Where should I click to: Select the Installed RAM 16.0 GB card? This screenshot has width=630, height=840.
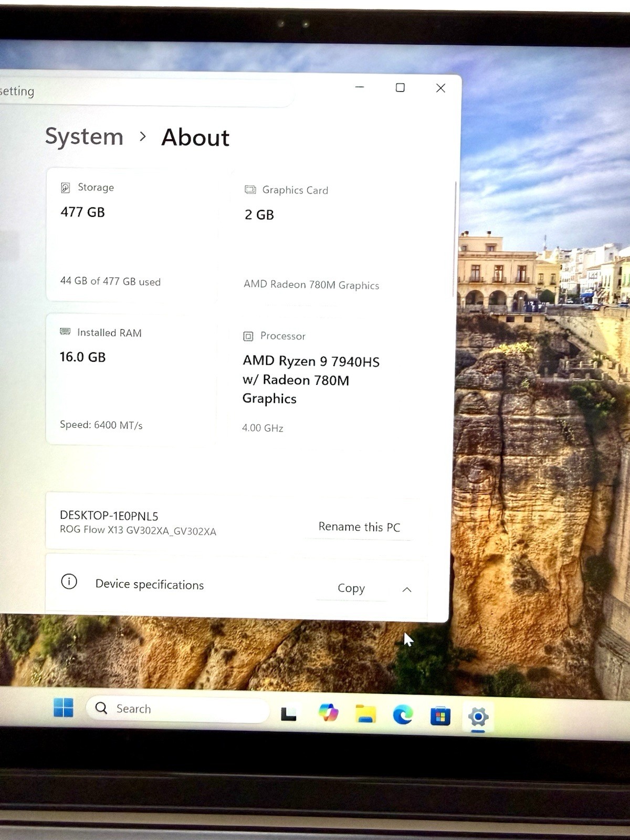(x=131, y=379)
